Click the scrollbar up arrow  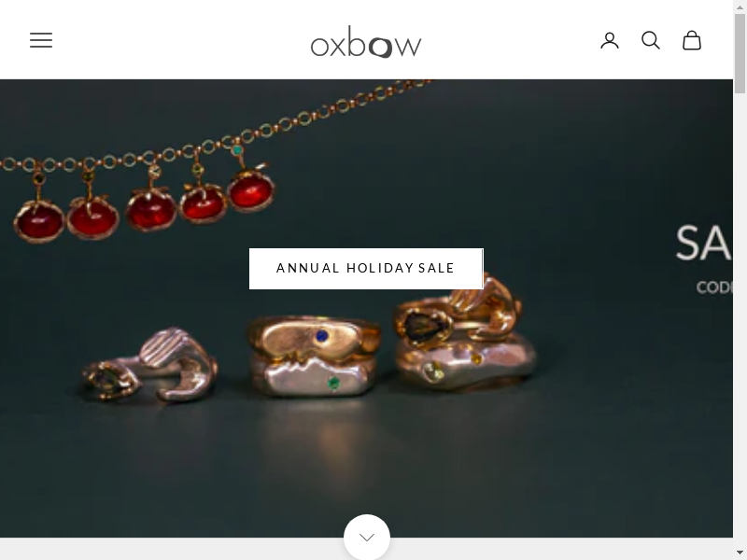coord(740,7)
